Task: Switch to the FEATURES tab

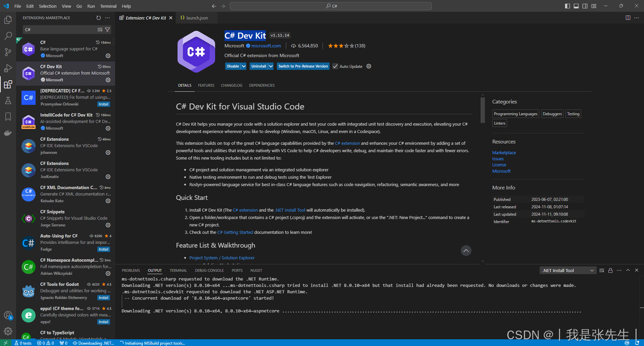Action: click(x=206, y=85)
